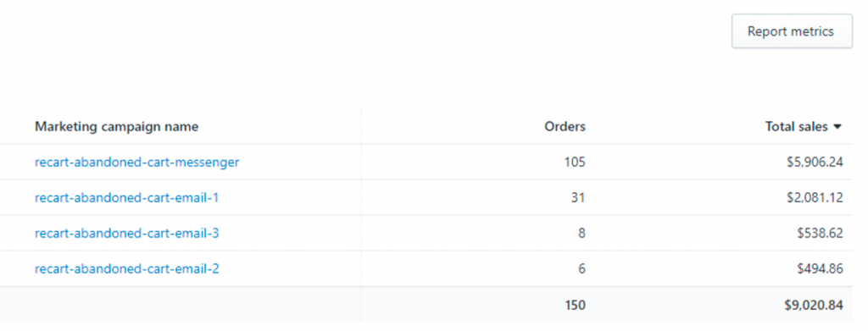Click the Report metrics button
The height and width of the screenshot is (331, 868).
792,31
